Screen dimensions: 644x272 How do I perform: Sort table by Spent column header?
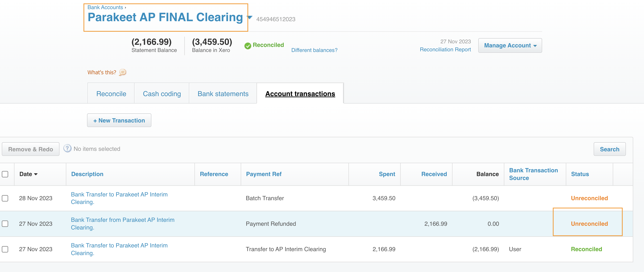(387, 174)
